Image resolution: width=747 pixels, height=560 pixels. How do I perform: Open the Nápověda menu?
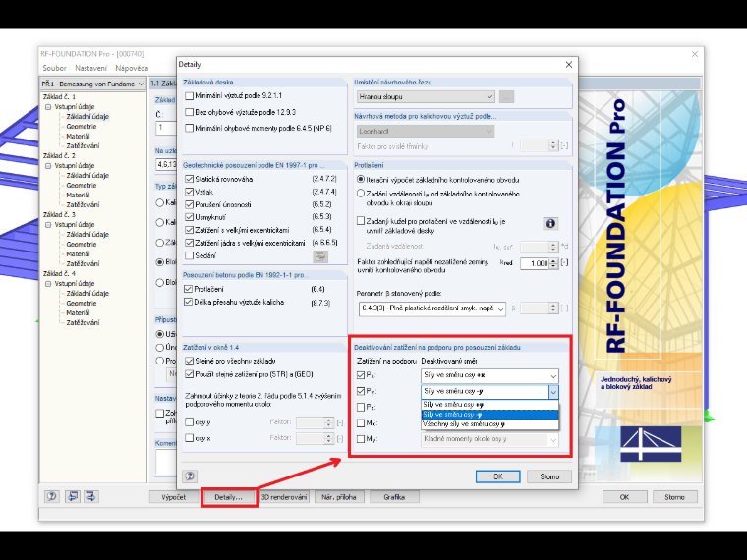pos(132,68)
